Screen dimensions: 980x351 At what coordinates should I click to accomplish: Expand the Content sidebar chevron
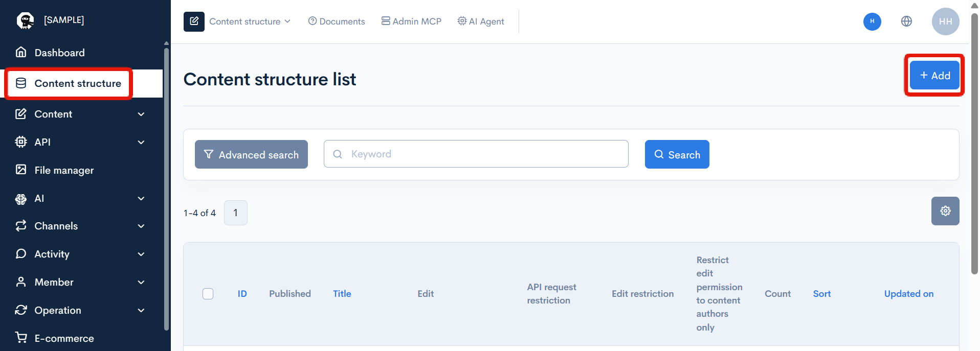tap(141, 114)
